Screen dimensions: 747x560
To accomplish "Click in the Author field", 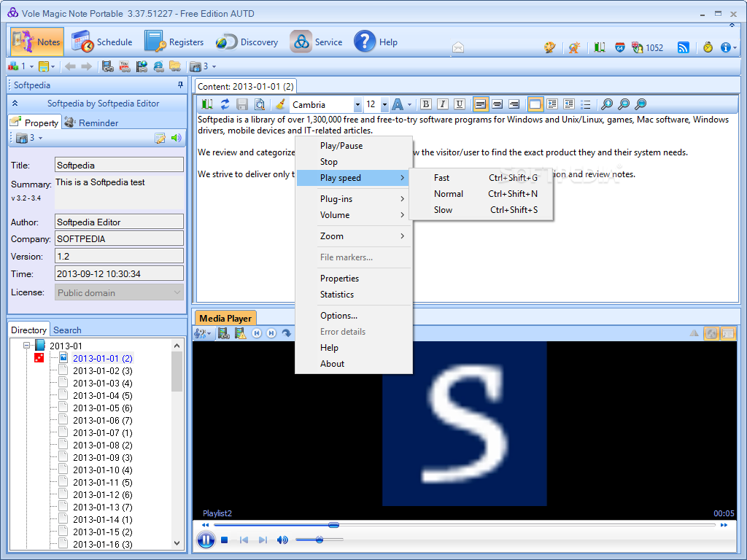I will tap(119, 222).
